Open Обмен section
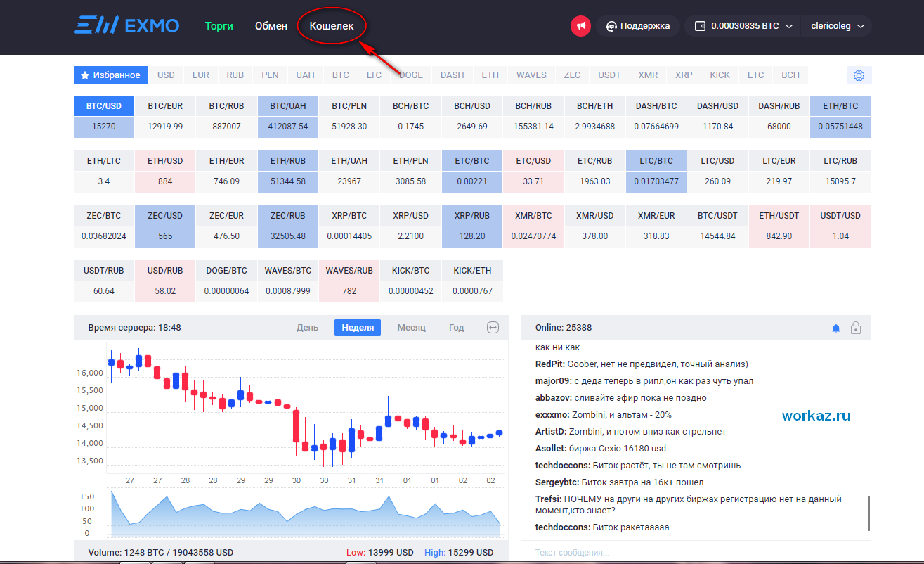 pyautogui.click(x=271, y=26)
